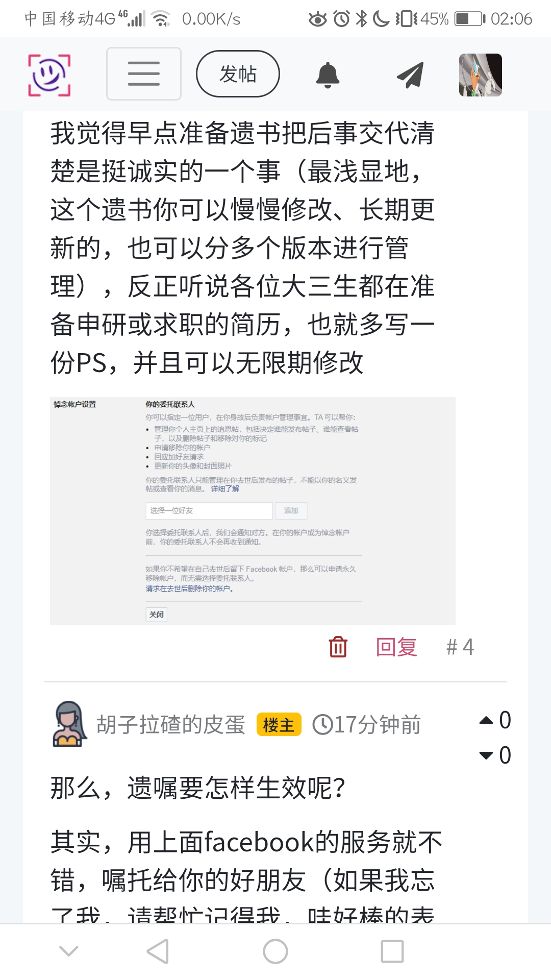This screenshot has height=980, width=551.
Task: Tap the 17分钟前 timestamp
Action: click(x=367, y=725)
